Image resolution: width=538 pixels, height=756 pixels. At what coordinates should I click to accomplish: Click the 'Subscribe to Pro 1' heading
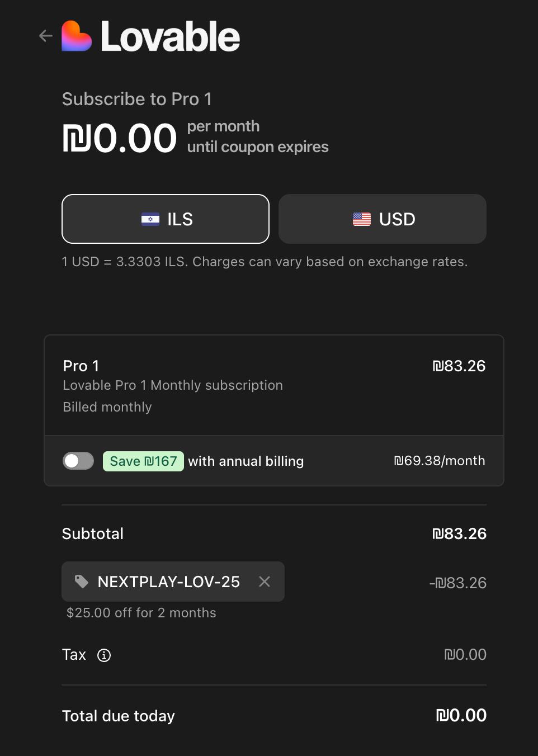[137, 99]
